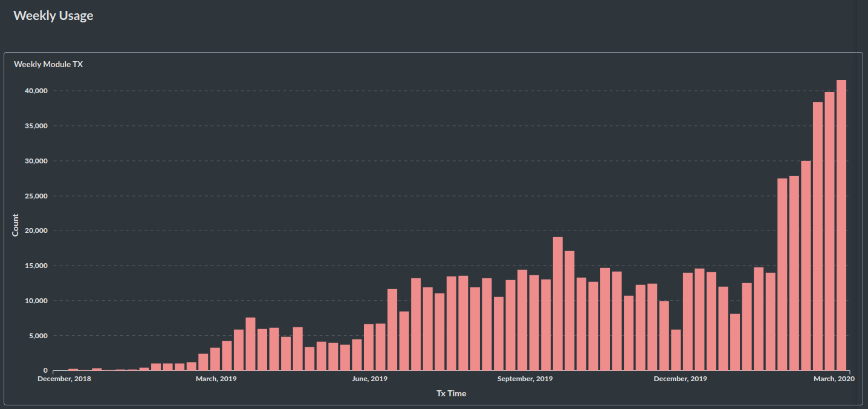Click the shortest bar just before December 2019
Screen dimensions: 868x409
[676, 350]
